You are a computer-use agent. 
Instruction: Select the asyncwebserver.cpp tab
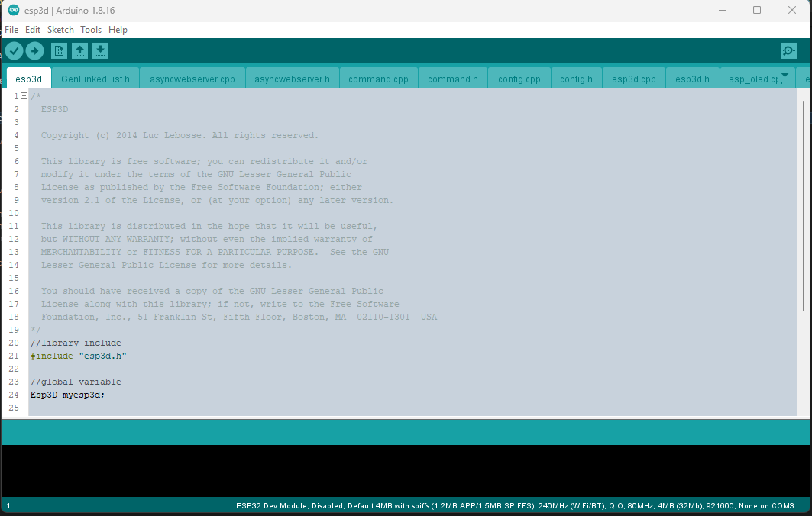(x=192, y=77)
